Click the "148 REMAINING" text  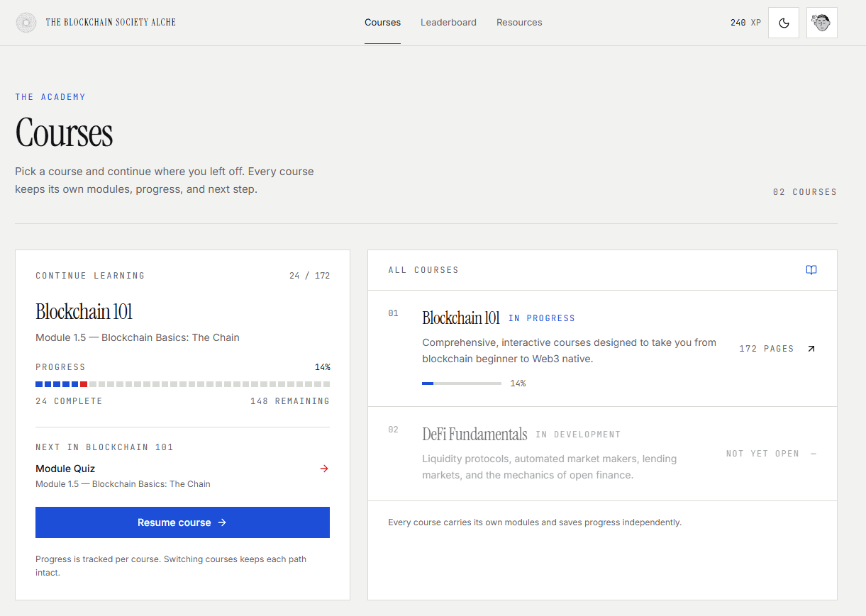coord(290,401)
